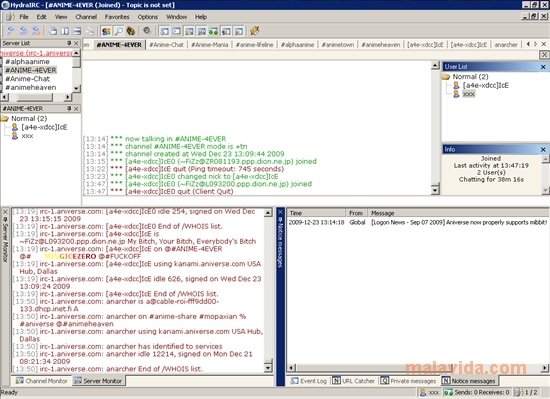Open the Channel Monitor tab
550x399 pixels.
42,381
